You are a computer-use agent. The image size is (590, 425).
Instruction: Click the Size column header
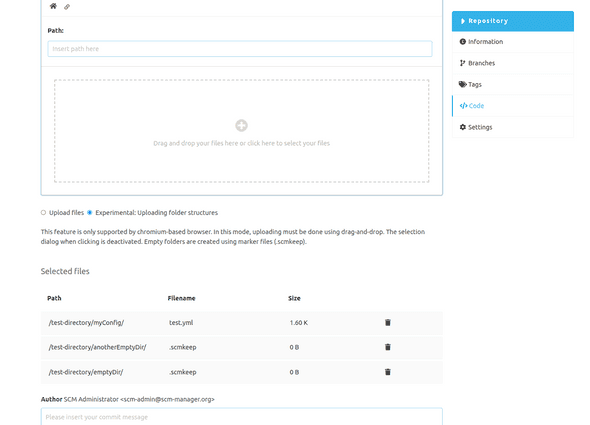[x=294, y=298]
